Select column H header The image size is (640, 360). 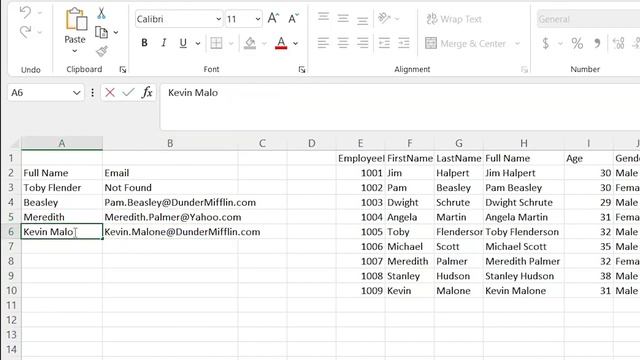tap(524, 143)
